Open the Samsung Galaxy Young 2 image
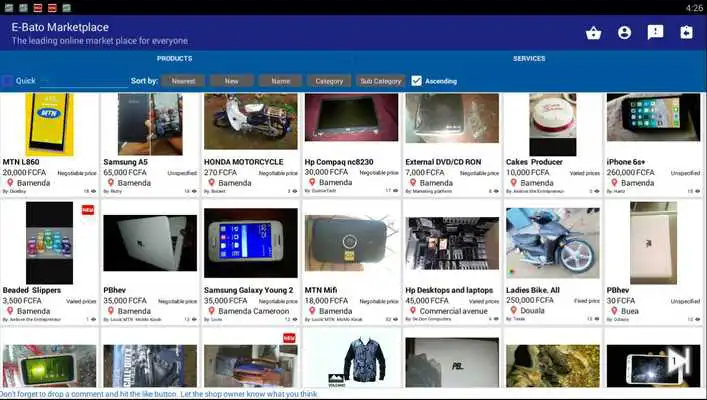This screenshot has width=707, height=400. 251,243
